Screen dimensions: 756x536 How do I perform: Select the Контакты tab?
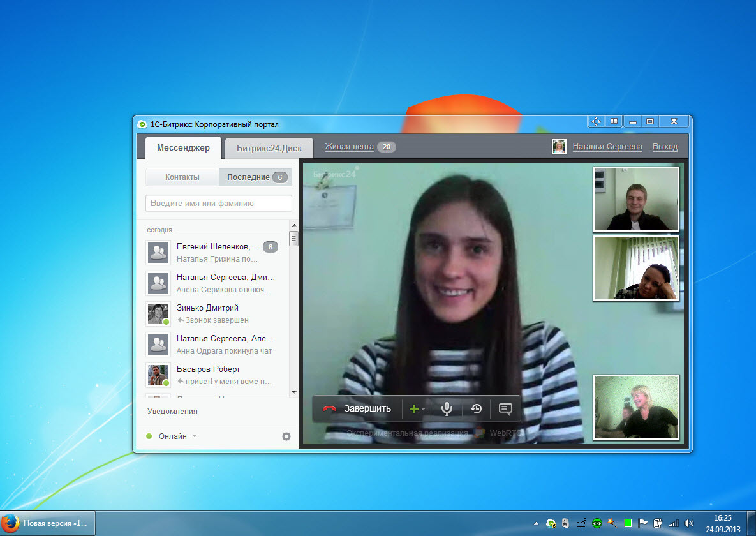pos(182,177)
